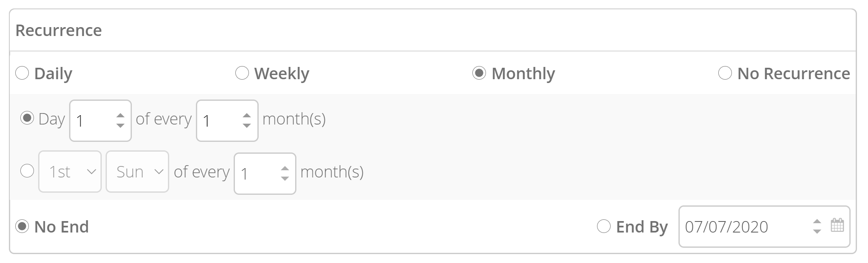Choose Weekly recurrence
The width and height of the screenshot is (868, 263).
coord(242,73)
